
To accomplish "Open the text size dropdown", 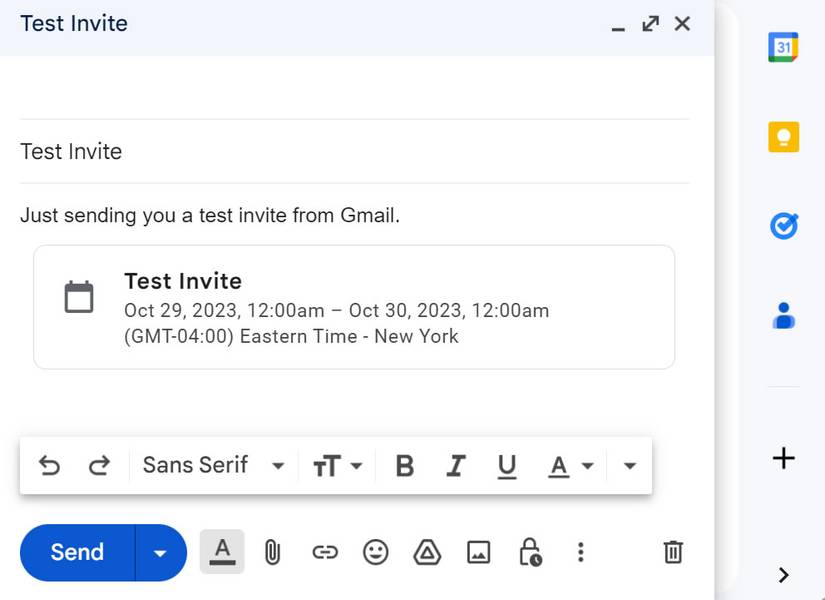I will click(x=337, y=465).
